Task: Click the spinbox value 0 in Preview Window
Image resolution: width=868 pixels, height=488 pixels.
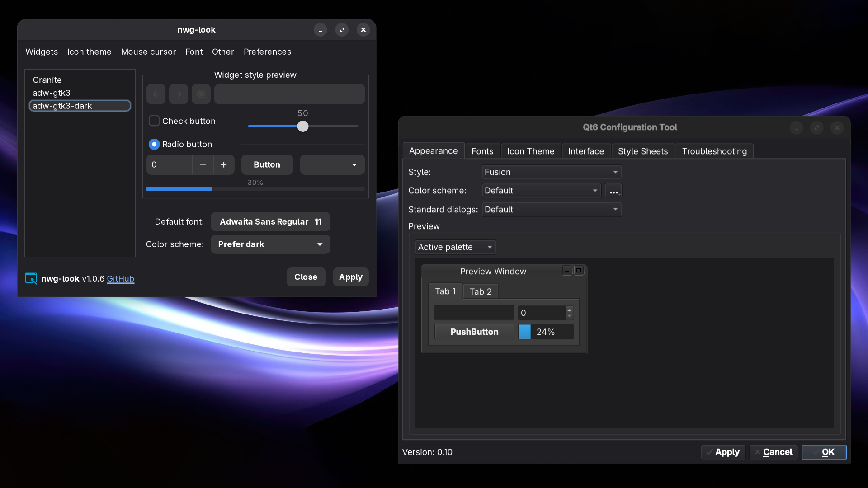Action: click(542, 313)
